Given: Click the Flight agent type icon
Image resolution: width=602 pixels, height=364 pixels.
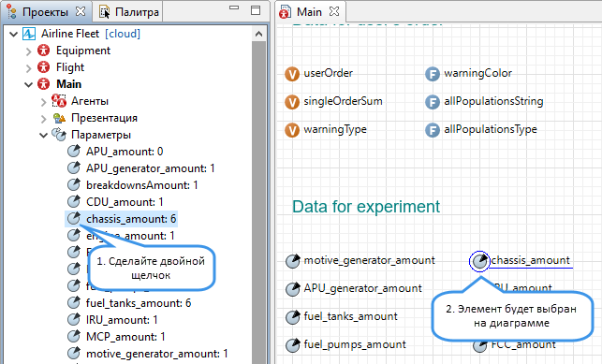Looking at the screenshot, I should 43,67.
